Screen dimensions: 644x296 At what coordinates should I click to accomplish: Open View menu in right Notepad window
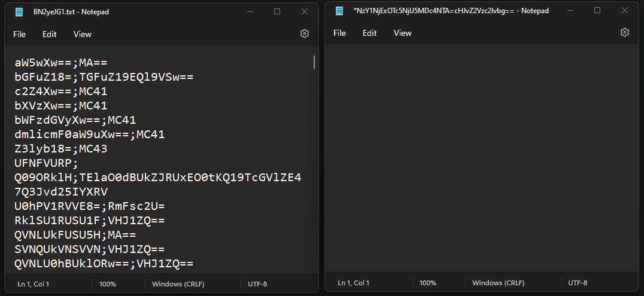tap(402, 33)
